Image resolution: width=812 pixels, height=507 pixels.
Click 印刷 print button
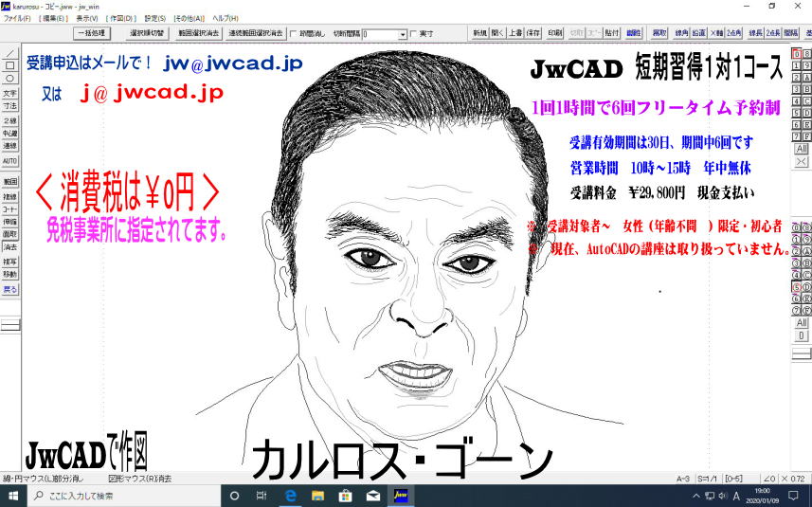(555, 33)
